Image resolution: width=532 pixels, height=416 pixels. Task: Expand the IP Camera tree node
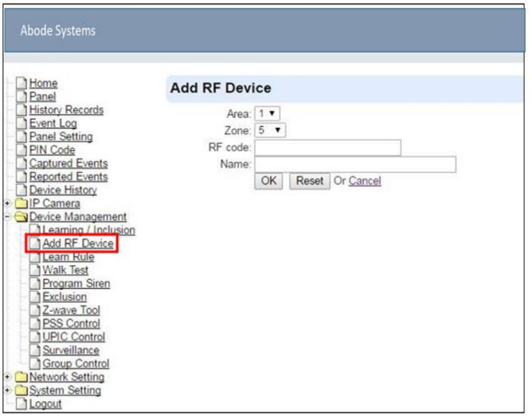[7, 203]
